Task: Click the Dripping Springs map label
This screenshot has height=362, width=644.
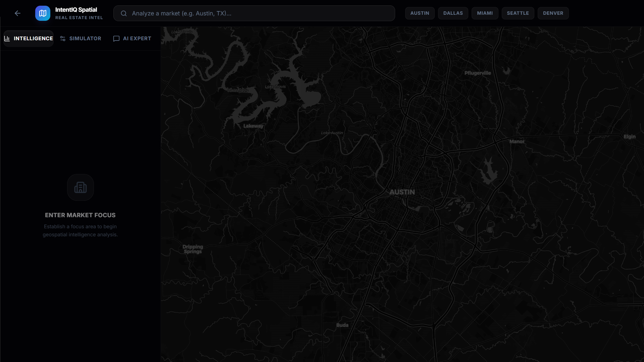Action: pos(193,249)
